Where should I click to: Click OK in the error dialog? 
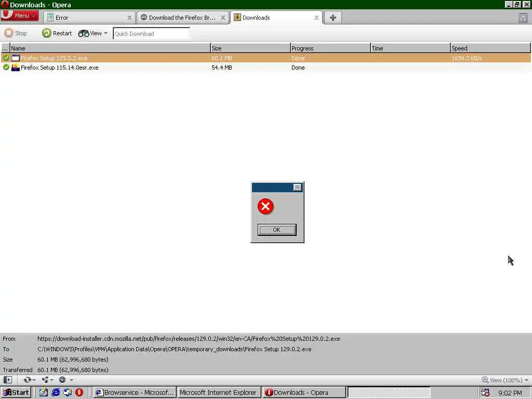point(277,230)
